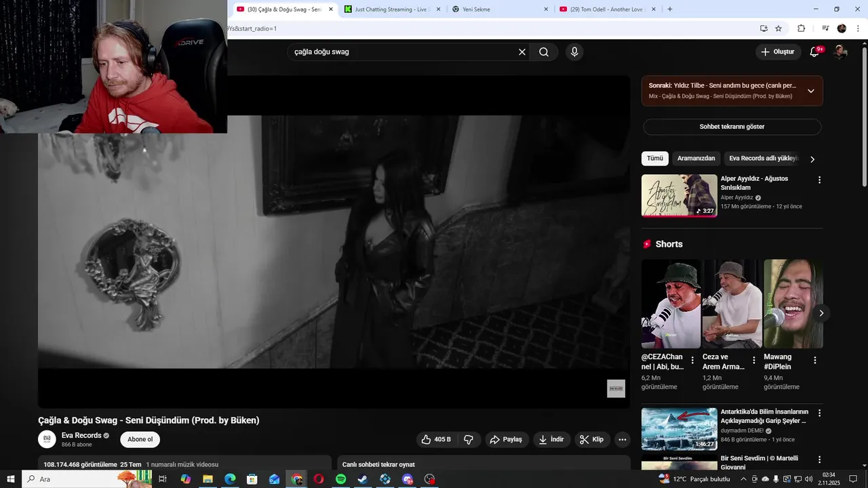
Task: Show more filter chips with right arrow
Action: [x=812, y=159]
